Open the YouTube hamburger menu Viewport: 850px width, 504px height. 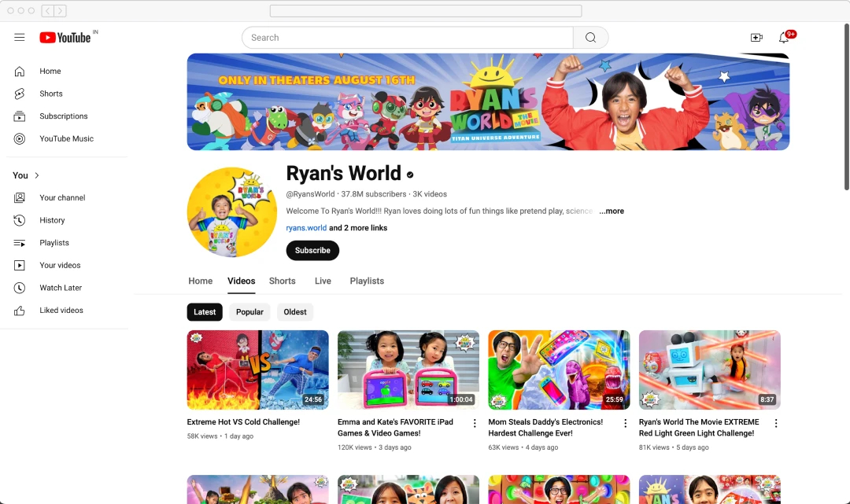point(20,37)
